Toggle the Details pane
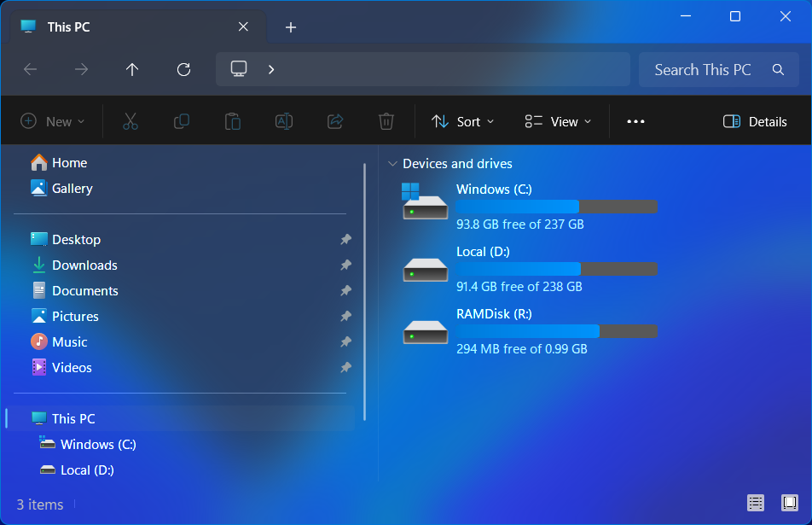 (x=755, y=121)
